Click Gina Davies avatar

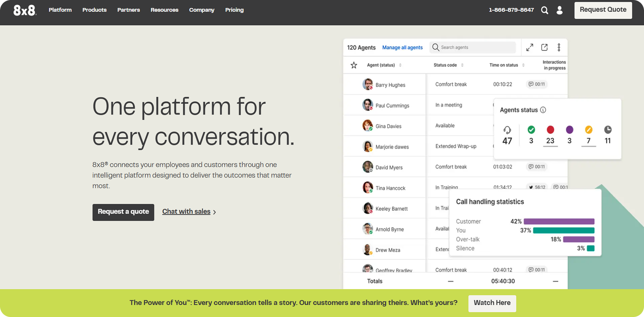[368, 125]
